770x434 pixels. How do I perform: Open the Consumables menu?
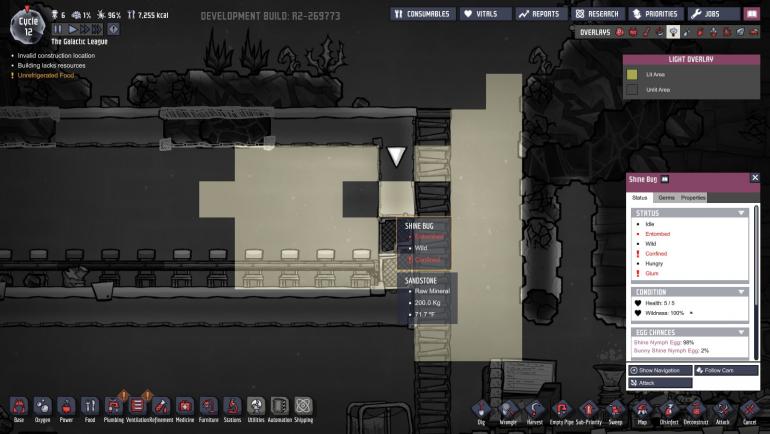(423, 14)
